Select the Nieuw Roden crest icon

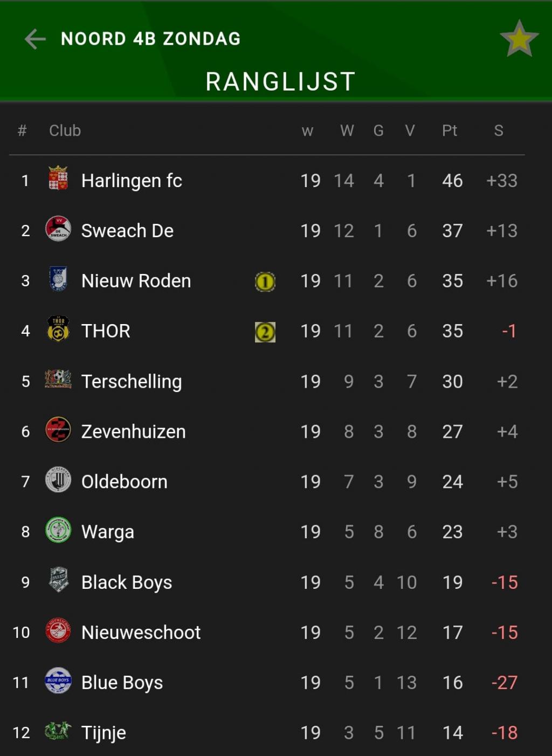click(58, 279)
